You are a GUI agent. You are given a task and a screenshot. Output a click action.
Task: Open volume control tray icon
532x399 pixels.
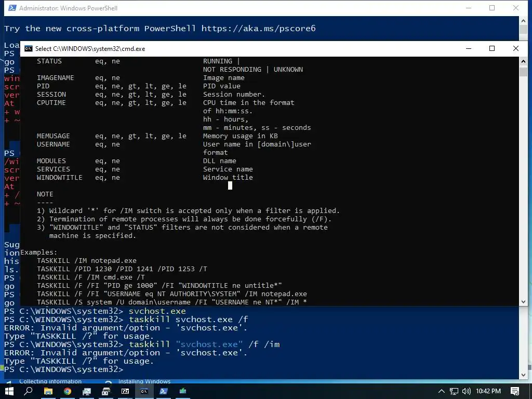(467, 391)
